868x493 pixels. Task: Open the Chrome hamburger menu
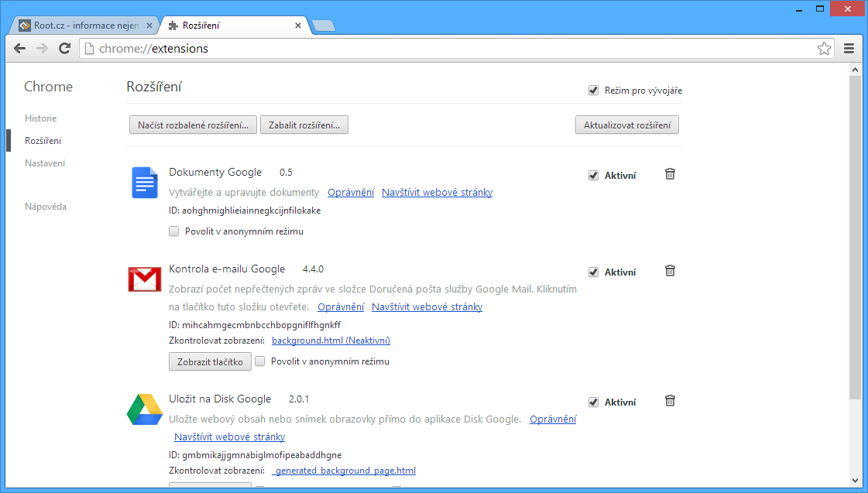tap(849, 49)
